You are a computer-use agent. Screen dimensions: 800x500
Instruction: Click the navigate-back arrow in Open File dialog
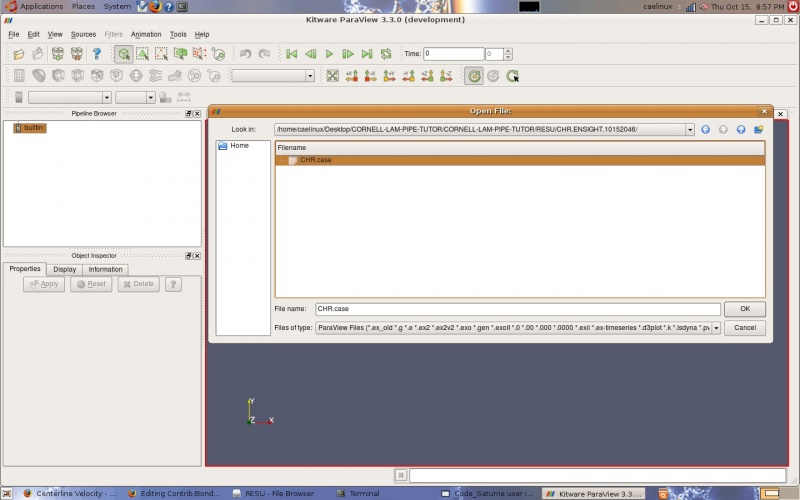point(705,129)
